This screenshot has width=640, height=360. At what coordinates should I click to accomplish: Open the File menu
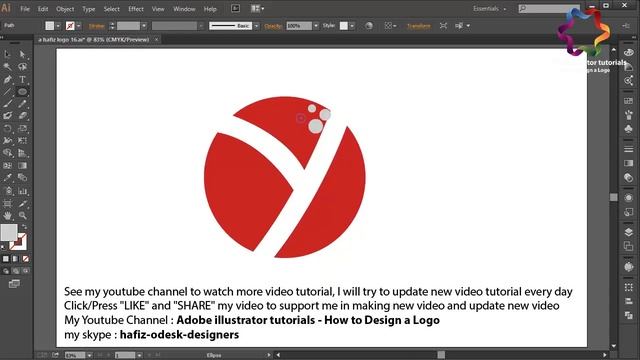tap(25, 9)
